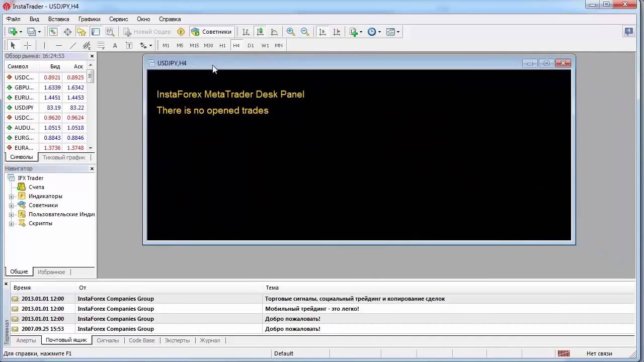
Task: Select the cursor arrow tool
Action: coord(13,45)
